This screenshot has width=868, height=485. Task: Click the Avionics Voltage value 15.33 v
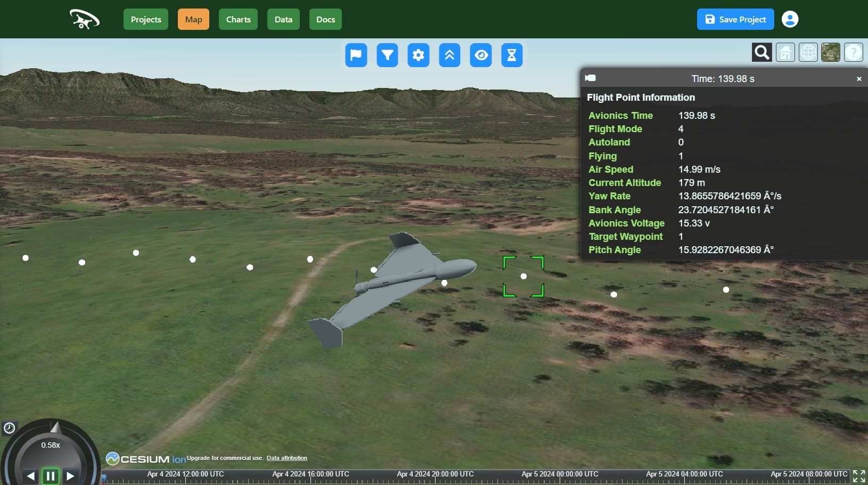tap(694, 223)
